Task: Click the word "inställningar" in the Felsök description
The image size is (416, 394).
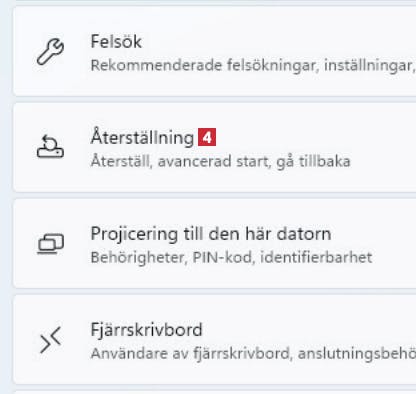Action: click(369, 65)
